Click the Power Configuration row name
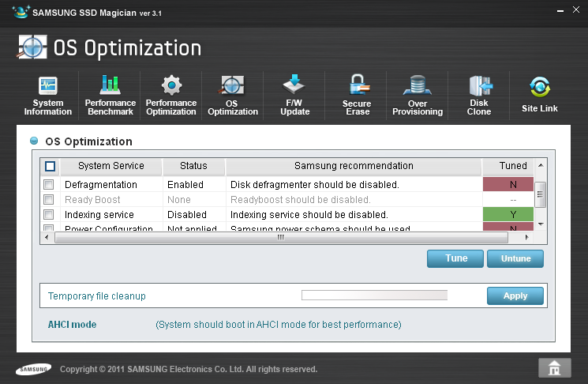The height and width of the screenshot is (384, 588). (x=109, y=228)
